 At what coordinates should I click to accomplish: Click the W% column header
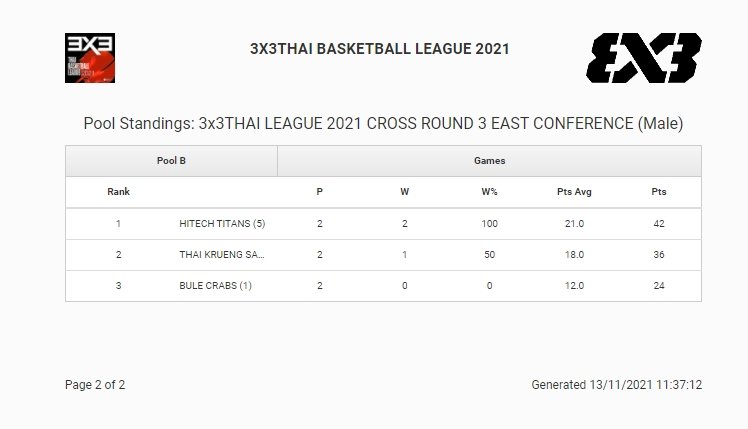(489, 191)
